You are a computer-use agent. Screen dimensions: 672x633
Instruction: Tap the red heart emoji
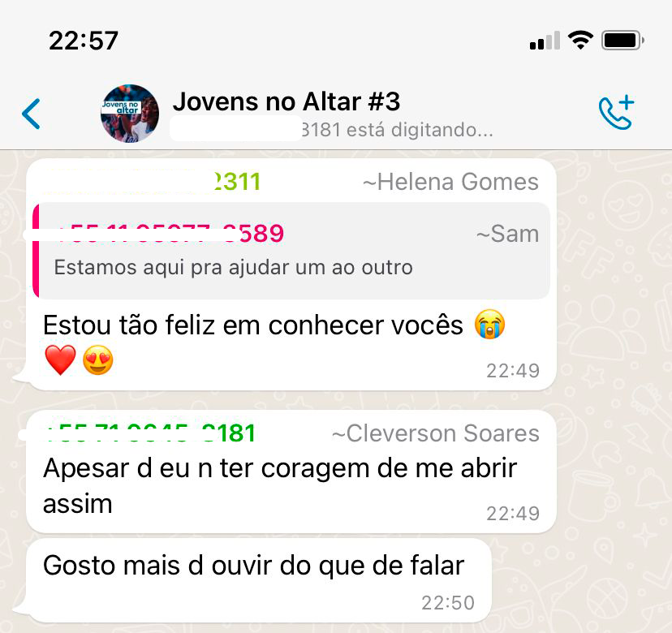pyautogui.click(x=60, y=360)
